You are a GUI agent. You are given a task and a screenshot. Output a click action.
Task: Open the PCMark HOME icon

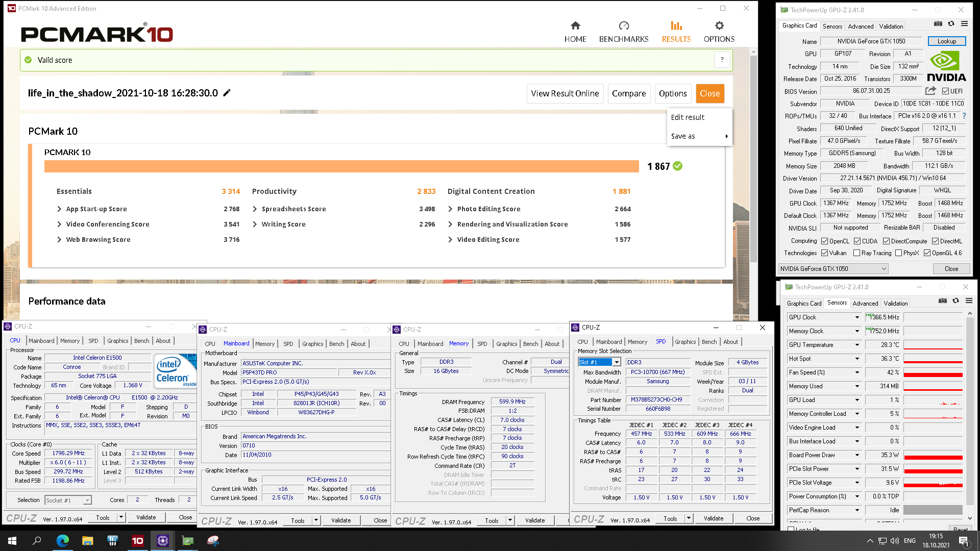pos(575,26)
